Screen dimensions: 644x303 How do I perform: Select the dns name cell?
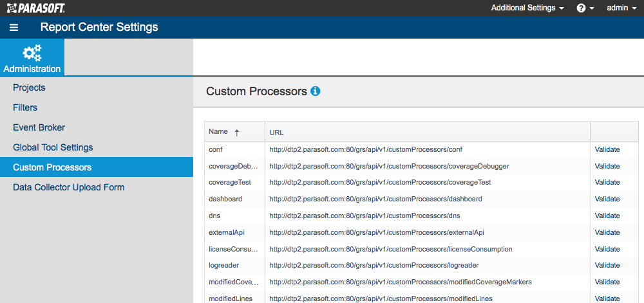(235, 216)
